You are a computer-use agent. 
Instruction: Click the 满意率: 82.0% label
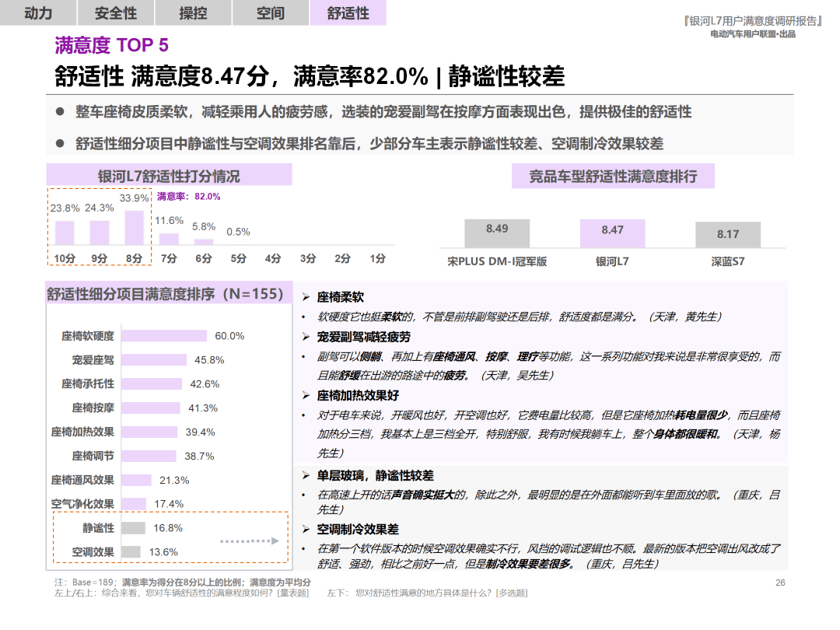click(x=188, y=197)
